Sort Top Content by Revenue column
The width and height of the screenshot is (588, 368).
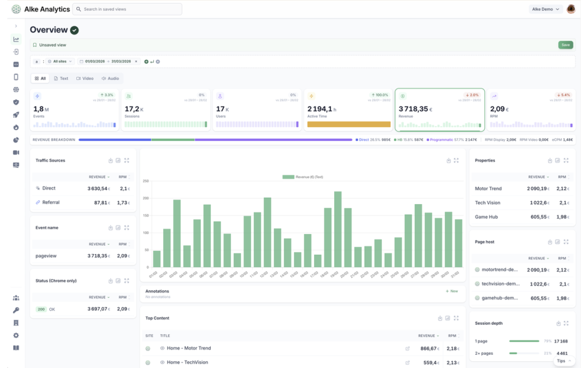pos(428,336)
